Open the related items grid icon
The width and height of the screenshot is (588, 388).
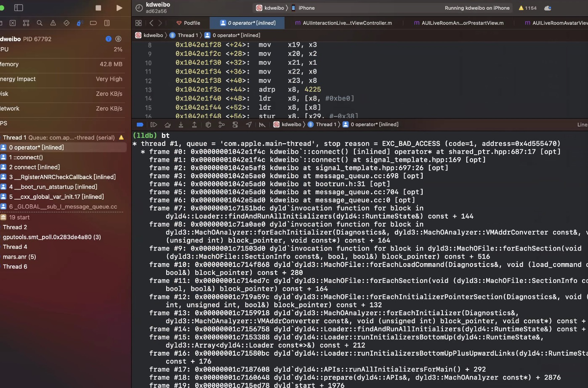click(138, 23)
